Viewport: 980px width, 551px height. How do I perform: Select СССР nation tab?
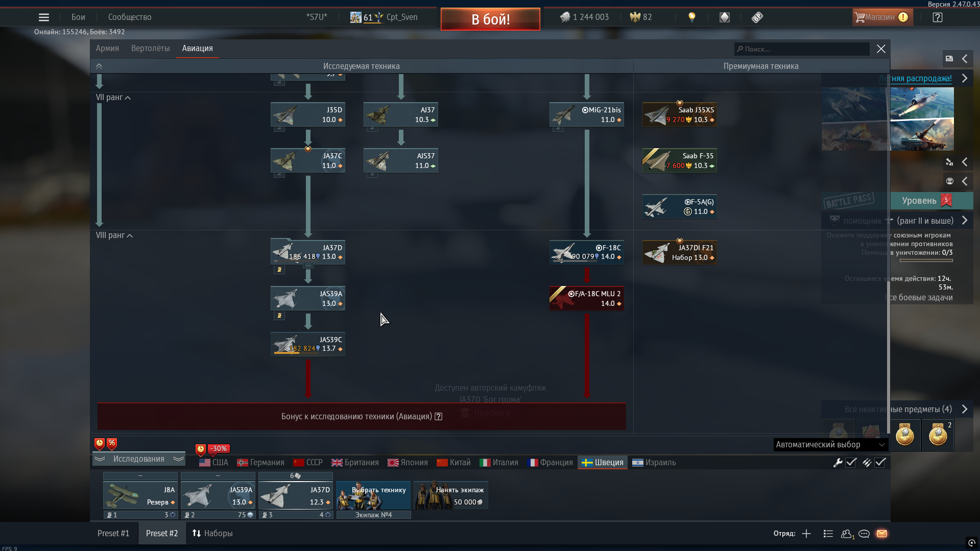(308, 463)
